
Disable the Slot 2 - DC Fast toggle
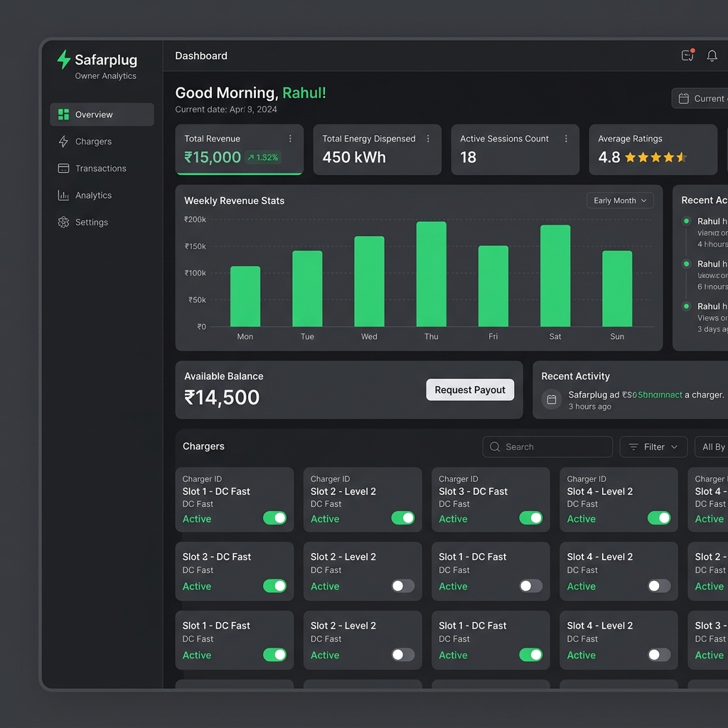point(274,586)
